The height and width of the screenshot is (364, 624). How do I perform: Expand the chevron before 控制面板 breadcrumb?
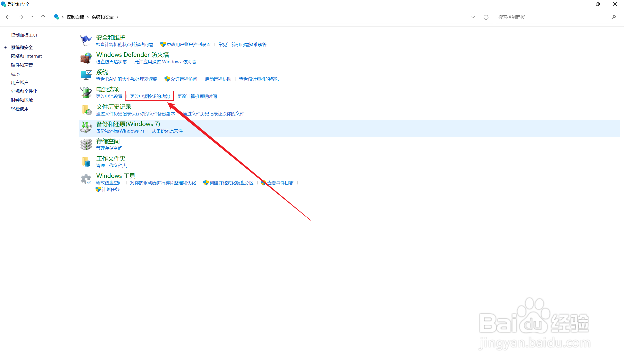[63, 17]
